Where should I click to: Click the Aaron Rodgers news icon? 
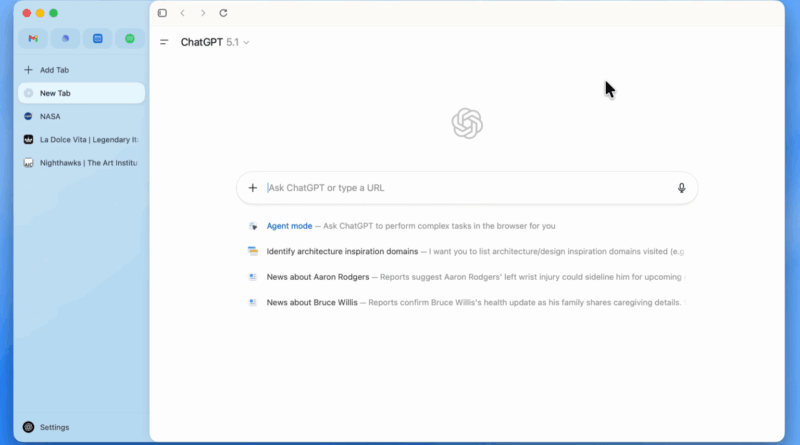pos(253,277)
